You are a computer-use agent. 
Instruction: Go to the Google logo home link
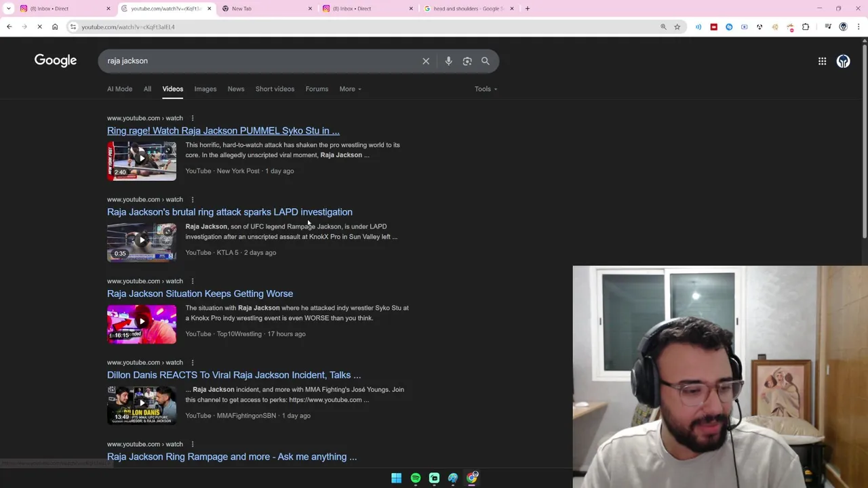pos(56,60)
